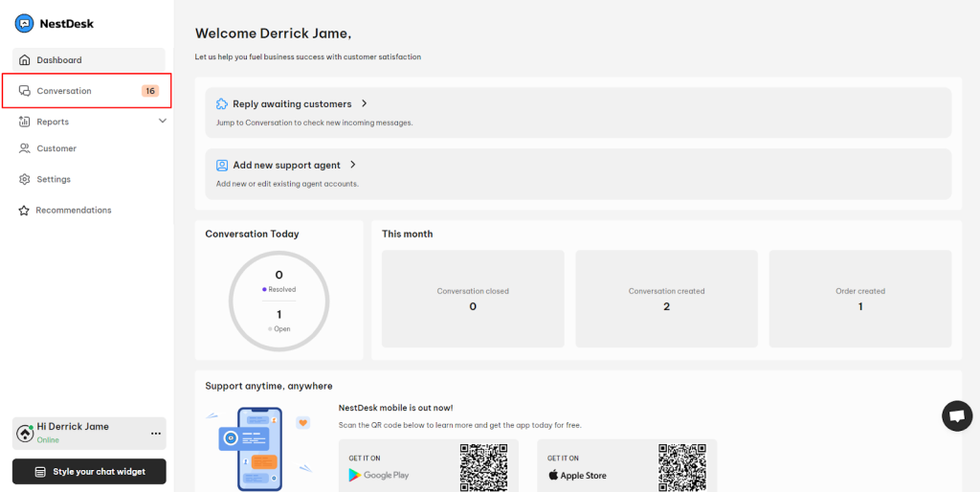The width and height of the screenshot is (980, 492).
Task: Expand the Reports menu chevron
Action: point(163,121)
